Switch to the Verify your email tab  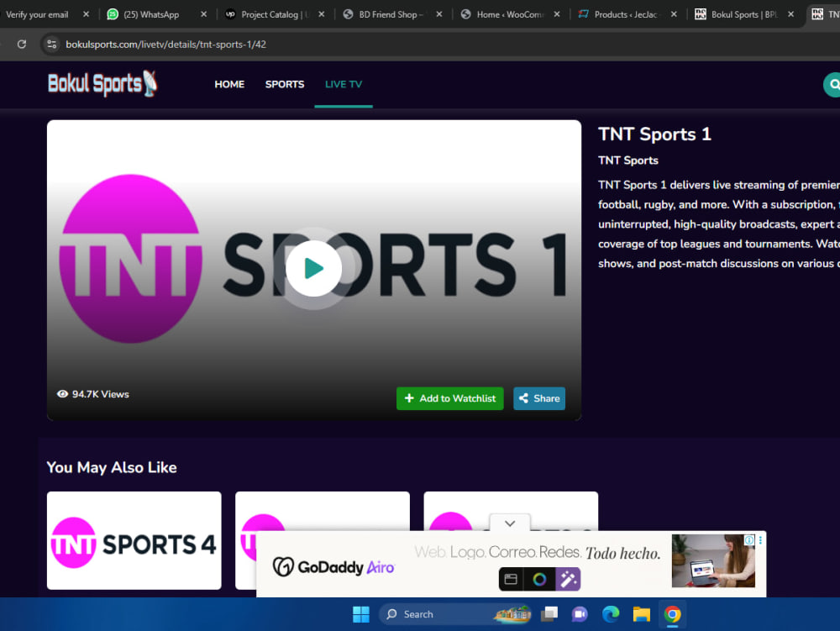[37, 14]
